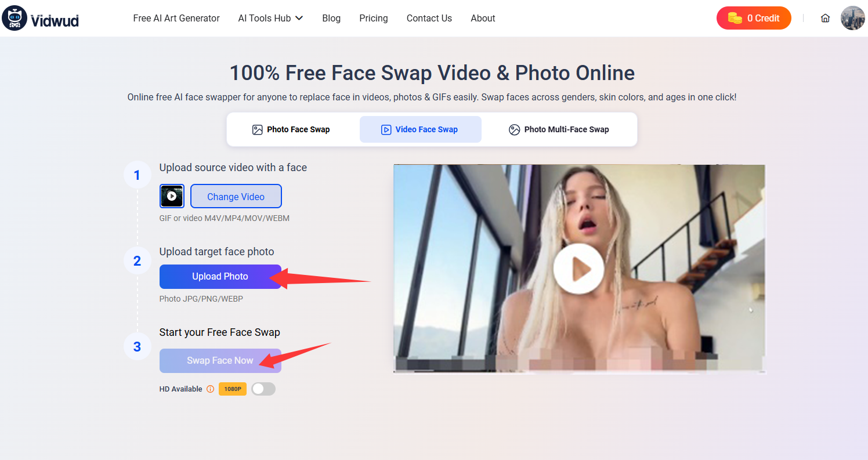The height and width of the screenshot is (460, 868).
Task: Click the HD Available info icon
Action: point(210,389)
